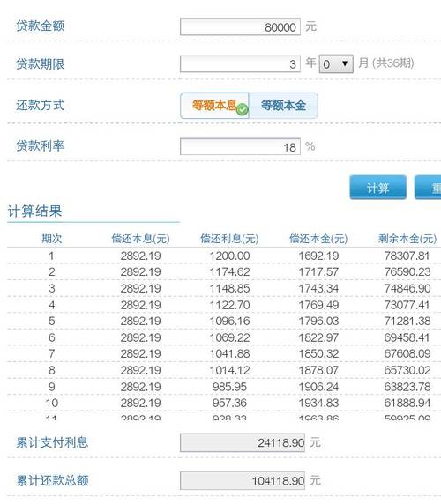The width and height of the screenshot is (441, 504).
Task: Click the (共36期) total periods text
Action: pos(393,63)
